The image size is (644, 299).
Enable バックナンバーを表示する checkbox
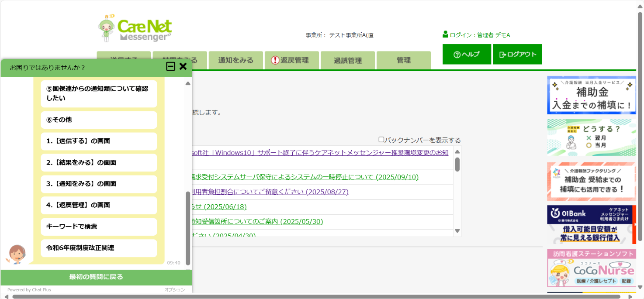[x=381, y=140]
